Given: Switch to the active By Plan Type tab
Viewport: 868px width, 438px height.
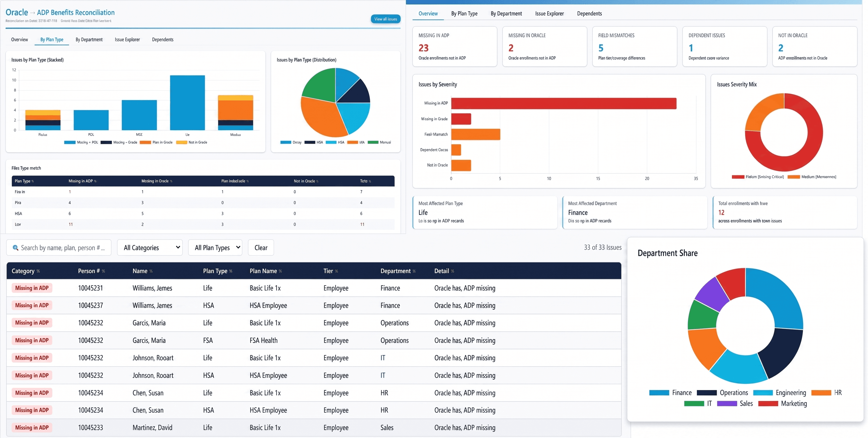Looking at the screenshot, I should pyautogui.click(x=52, y=40).
